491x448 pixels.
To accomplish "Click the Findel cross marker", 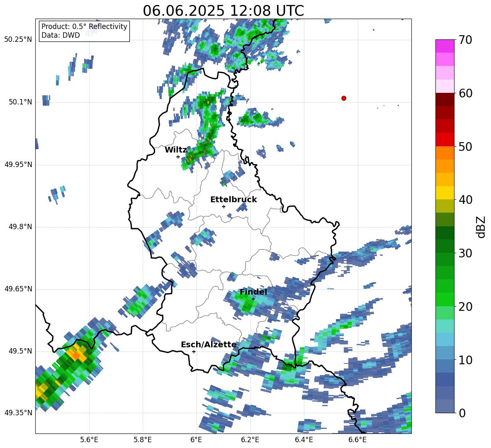I will (253, 299).
